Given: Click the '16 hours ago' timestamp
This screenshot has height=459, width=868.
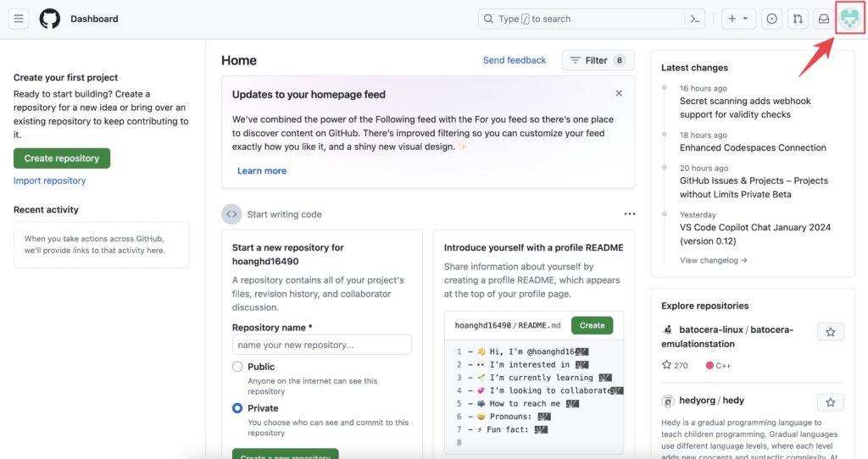Looking at the screenshot, I should pos(703,88).
